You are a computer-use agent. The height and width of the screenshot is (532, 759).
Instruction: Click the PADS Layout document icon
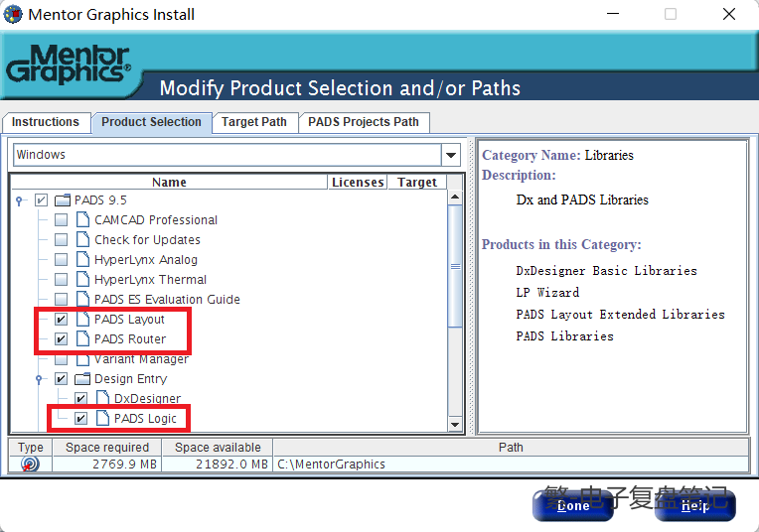82,319
